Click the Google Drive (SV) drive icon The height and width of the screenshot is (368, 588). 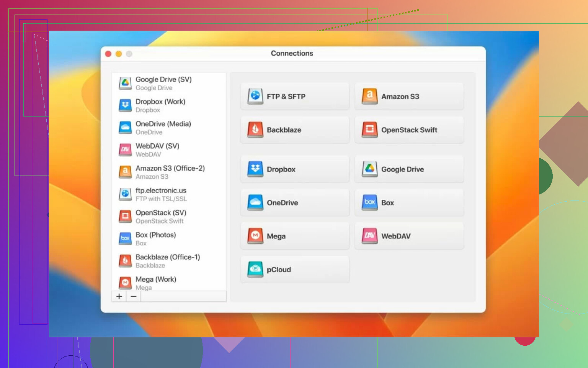tap(125, 83)
